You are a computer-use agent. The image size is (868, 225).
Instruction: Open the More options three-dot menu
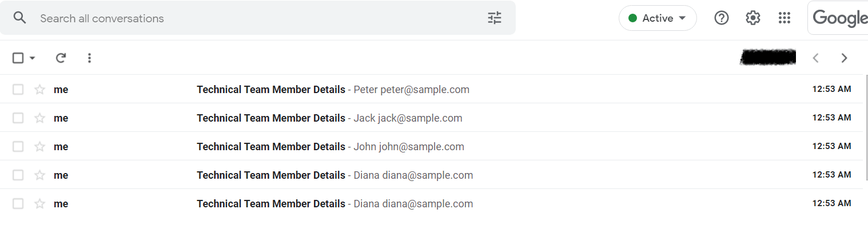point(89,58)
